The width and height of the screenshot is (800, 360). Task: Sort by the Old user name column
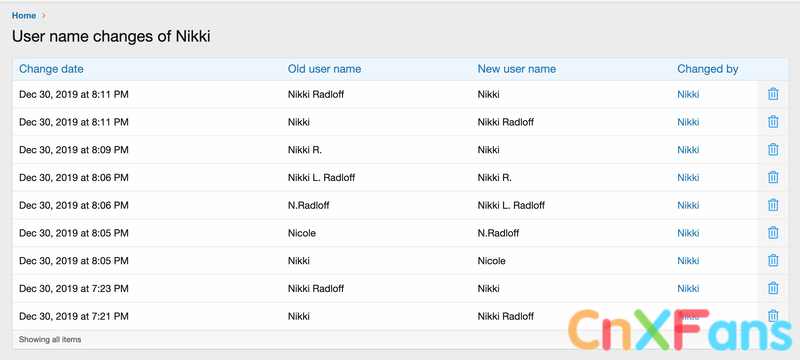[x=324, y=69]
